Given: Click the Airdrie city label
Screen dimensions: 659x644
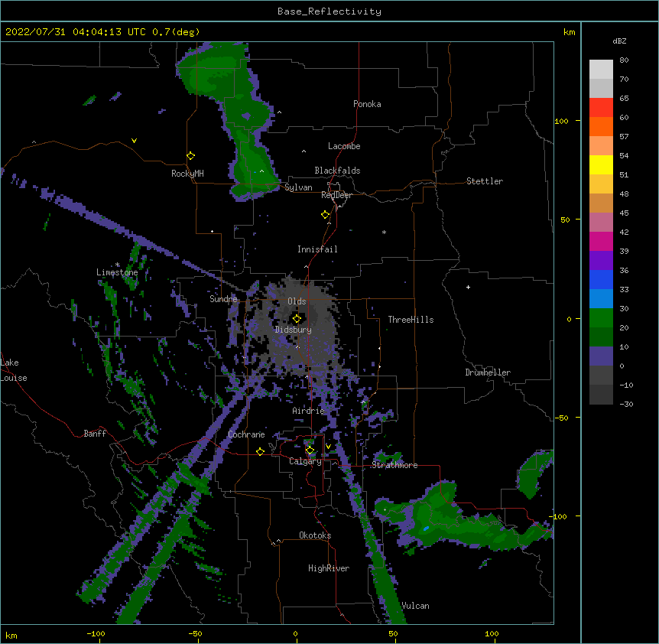Looking at the screenshot, I should [309, 411].
